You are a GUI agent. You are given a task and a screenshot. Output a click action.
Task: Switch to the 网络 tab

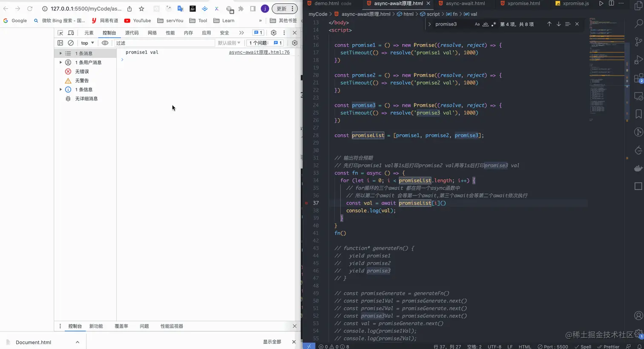pos(152,33)
